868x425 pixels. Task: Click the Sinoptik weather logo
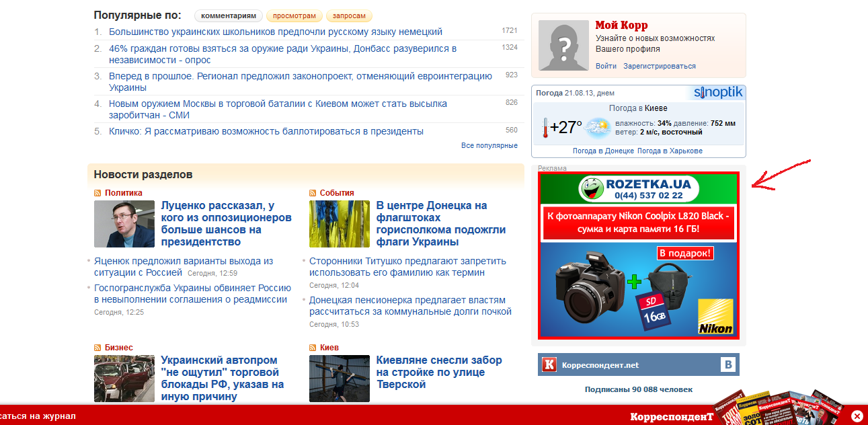tap(718, 93)
